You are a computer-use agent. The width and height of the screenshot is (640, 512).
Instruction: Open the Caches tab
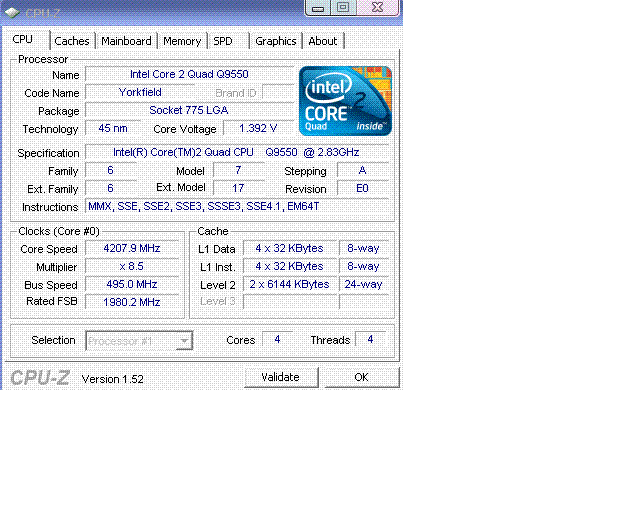click(x=72, y=41)
